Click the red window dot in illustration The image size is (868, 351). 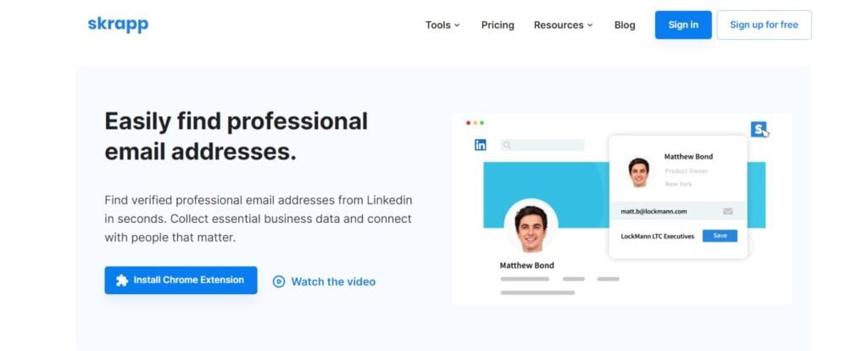469,123
